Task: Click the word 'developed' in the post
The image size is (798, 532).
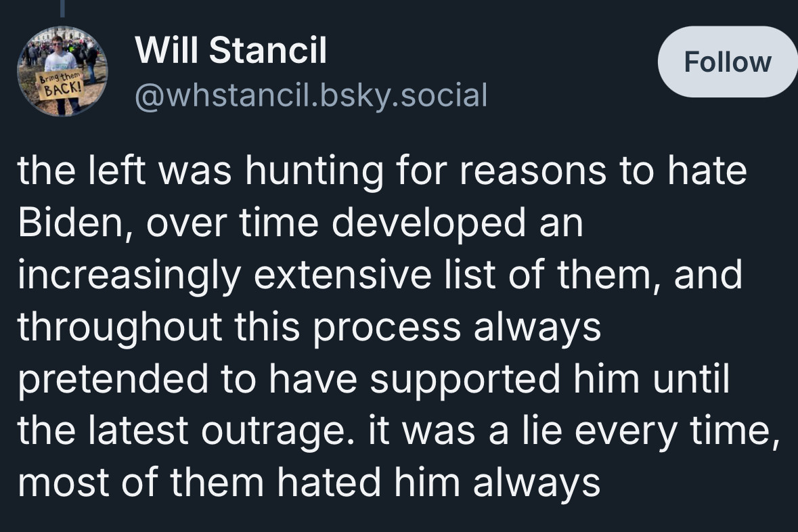Action: (x=428, y=223)
